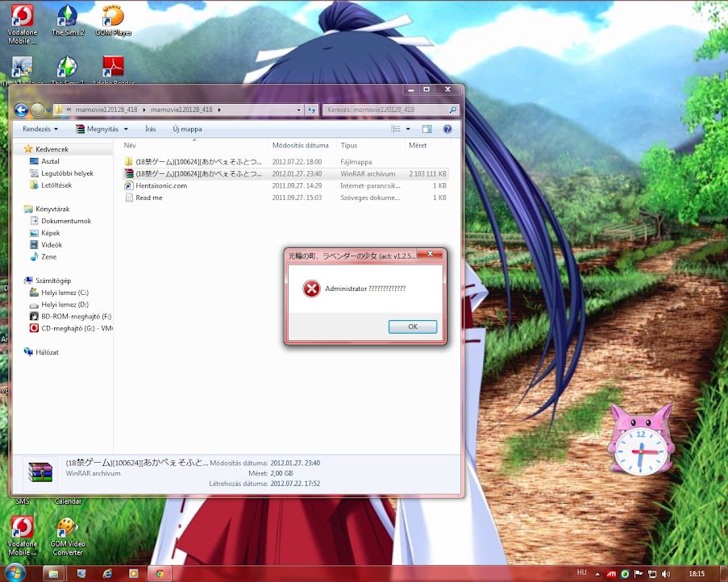This screenshot has width=728, height=582.
Task: Click the pink cat clock gadget
Action: (641, 441)
